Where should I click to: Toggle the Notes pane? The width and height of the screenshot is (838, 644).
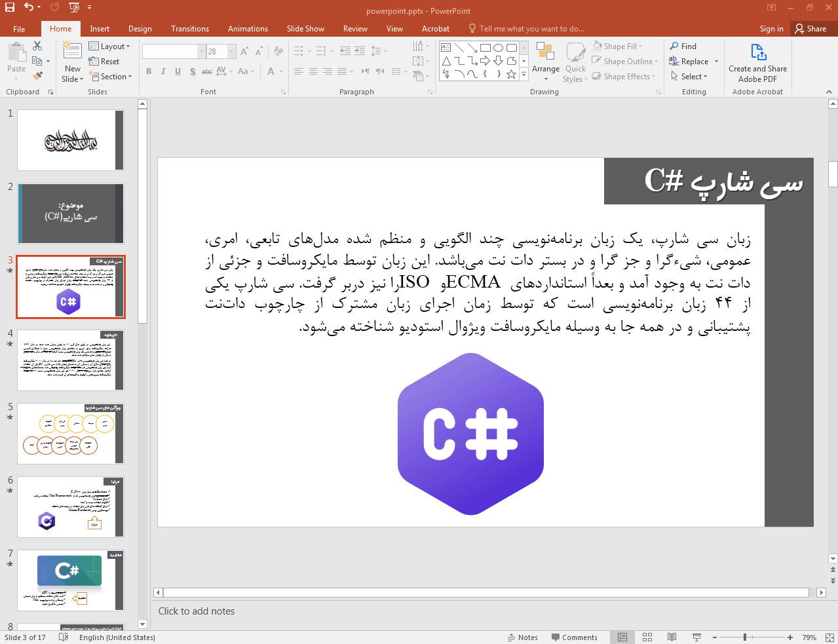(x=522, y=637)
